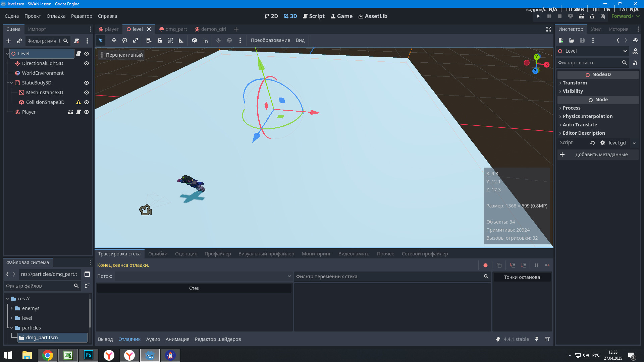Click the skip breakpoints red circle icon
This screenshot has height=362, width=644.
[485, 265]
